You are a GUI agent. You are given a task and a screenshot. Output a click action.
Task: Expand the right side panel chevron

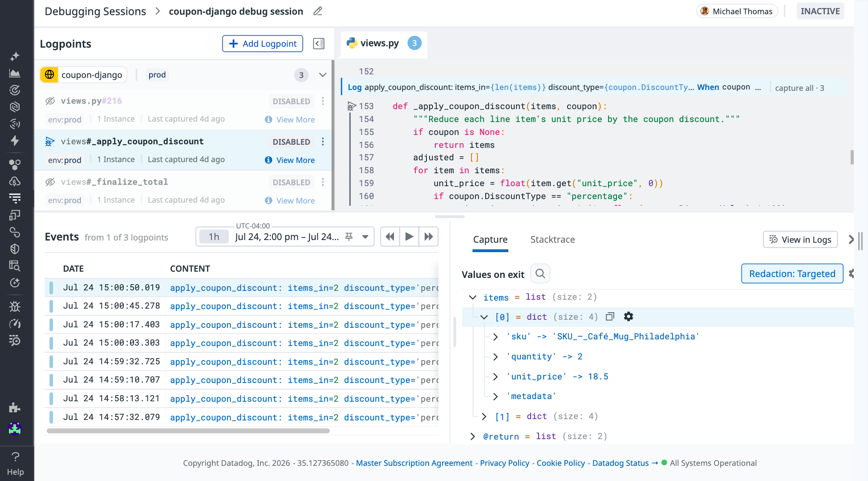[851, 240]
